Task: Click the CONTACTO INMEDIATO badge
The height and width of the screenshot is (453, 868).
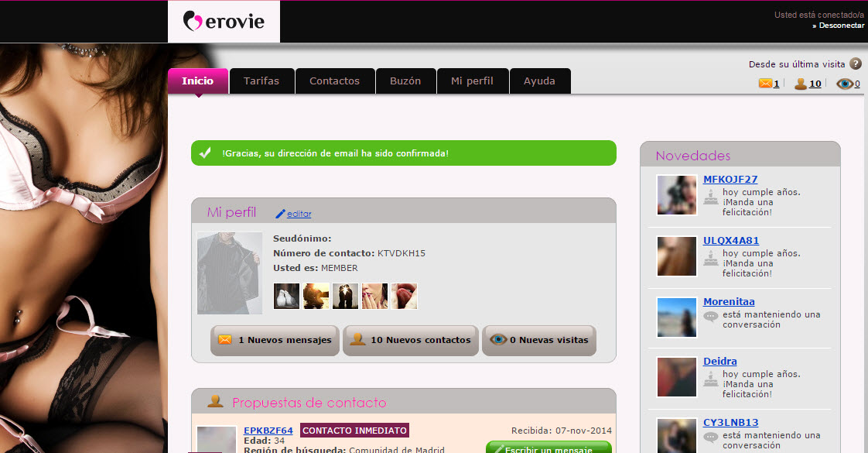Action: (354, 431)
